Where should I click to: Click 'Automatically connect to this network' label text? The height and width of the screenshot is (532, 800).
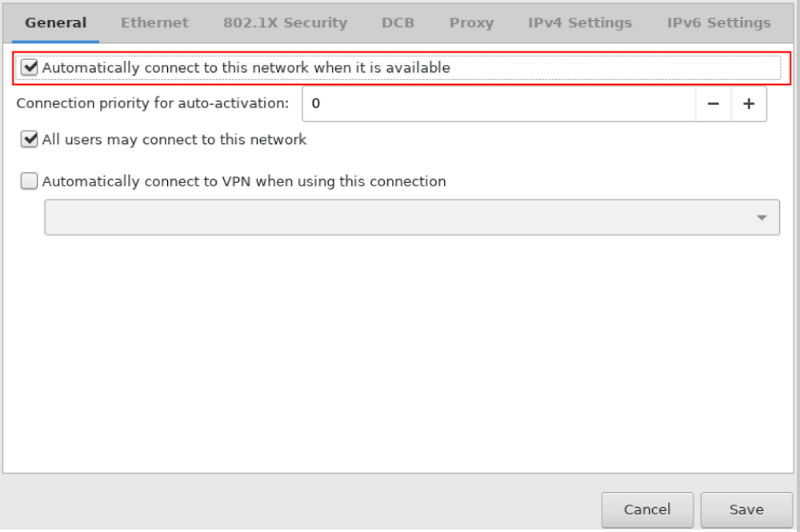click(246, 68)
